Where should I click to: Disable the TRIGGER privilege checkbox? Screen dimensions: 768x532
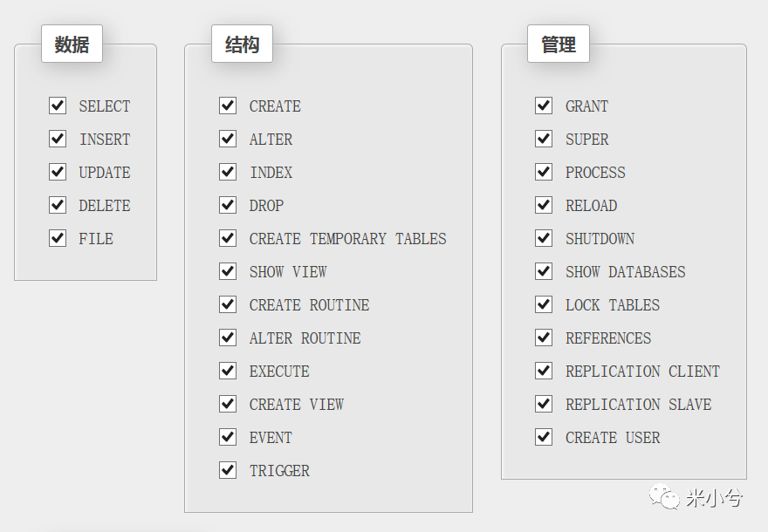click(228, 470)
